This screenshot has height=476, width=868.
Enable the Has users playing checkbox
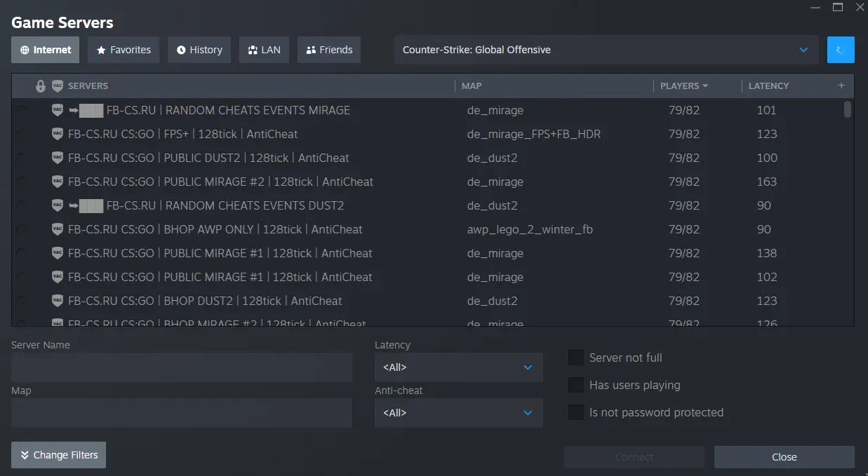coord(576,385)
